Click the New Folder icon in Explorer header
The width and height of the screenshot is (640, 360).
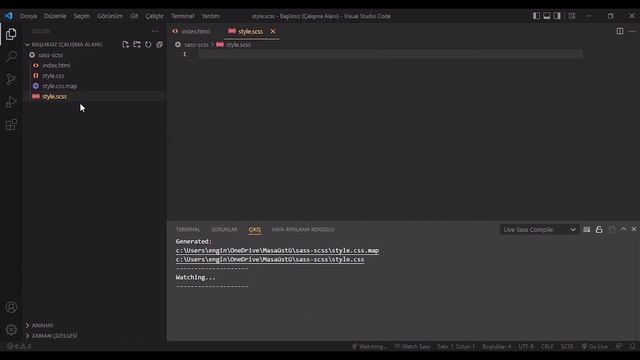pyautogui.click(x=137, y=44)
